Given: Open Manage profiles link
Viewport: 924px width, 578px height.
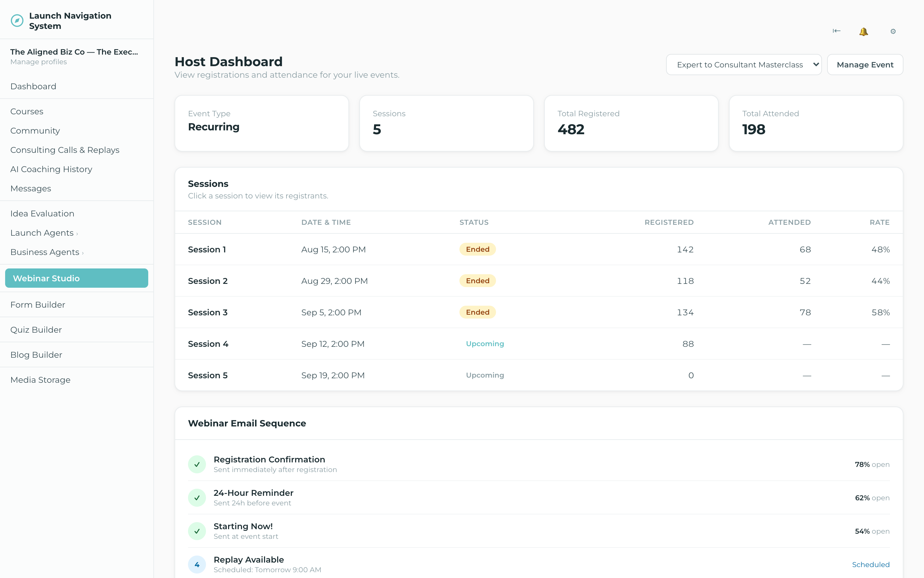Looking at the screenshot, I should point(38,62).
